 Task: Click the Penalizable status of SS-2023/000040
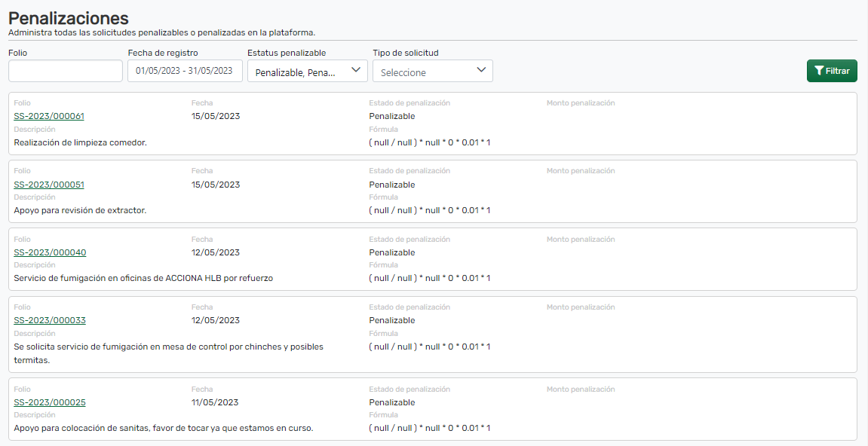coord(391,252)
